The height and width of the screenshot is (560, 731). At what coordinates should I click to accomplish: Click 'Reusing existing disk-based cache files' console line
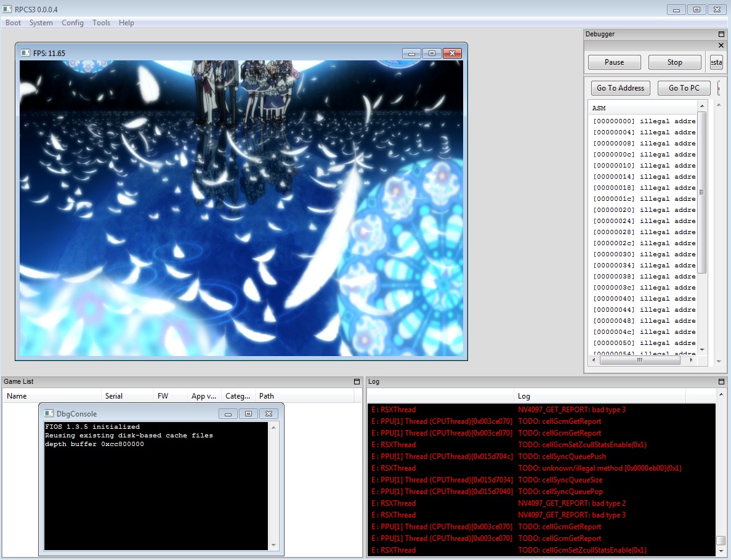click(x=129, y=436)
